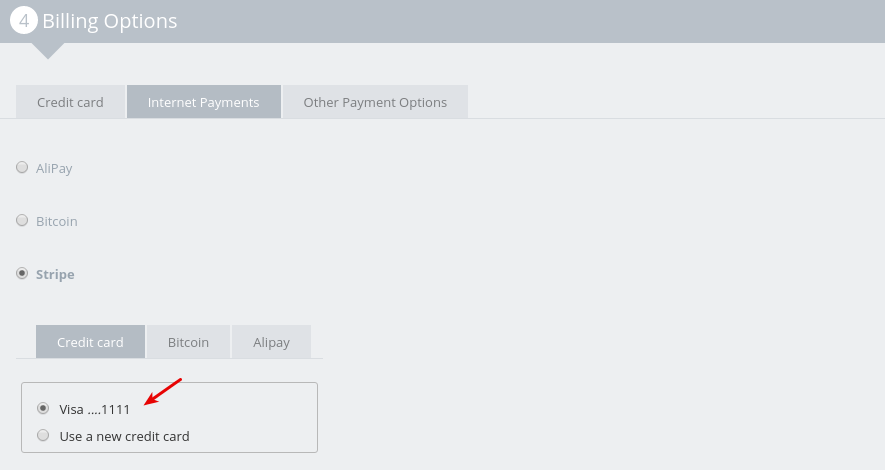The width and height of the screenshot is (885, 470).
Task: Select the AliPay radio button
Action: tap(22, 167)
